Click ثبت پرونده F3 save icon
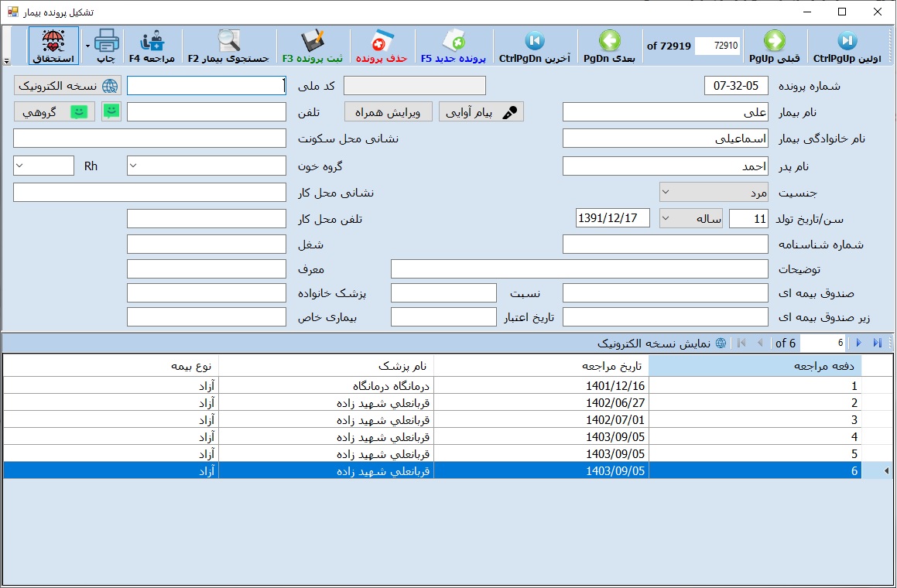Viewport: 897px width, 588px height. (x=313, y=40)
